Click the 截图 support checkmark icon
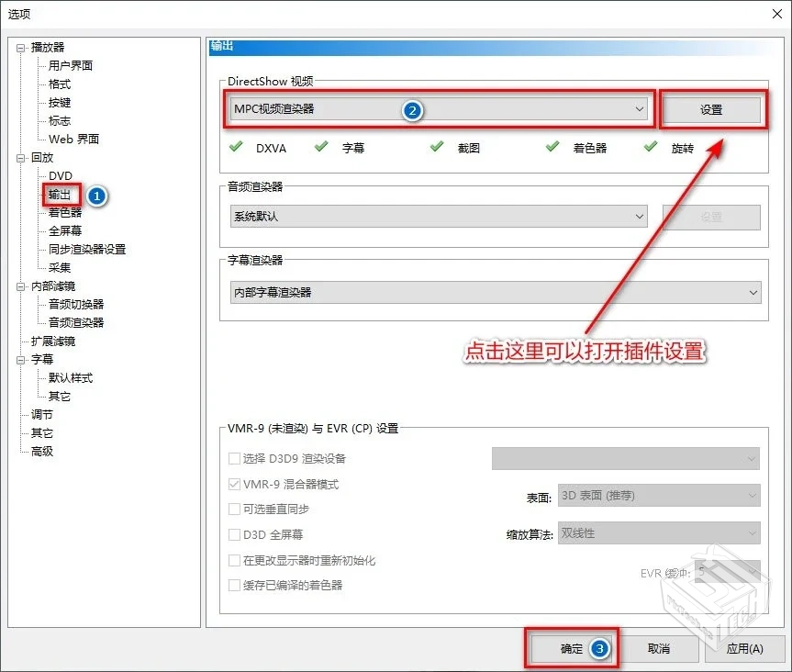Screen dimensions: 792x672 tap(437, 146)
